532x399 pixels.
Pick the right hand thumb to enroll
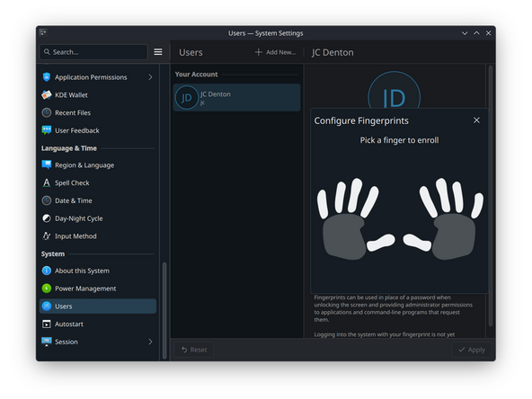pyautogui.click(x=417, y=243)
